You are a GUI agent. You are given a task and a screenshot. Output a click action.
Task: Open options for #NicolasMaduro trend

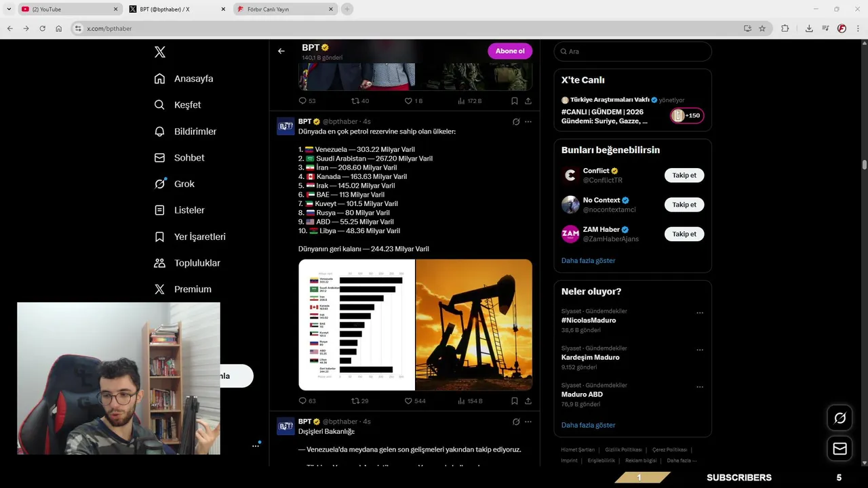click(x=700, y=313)
